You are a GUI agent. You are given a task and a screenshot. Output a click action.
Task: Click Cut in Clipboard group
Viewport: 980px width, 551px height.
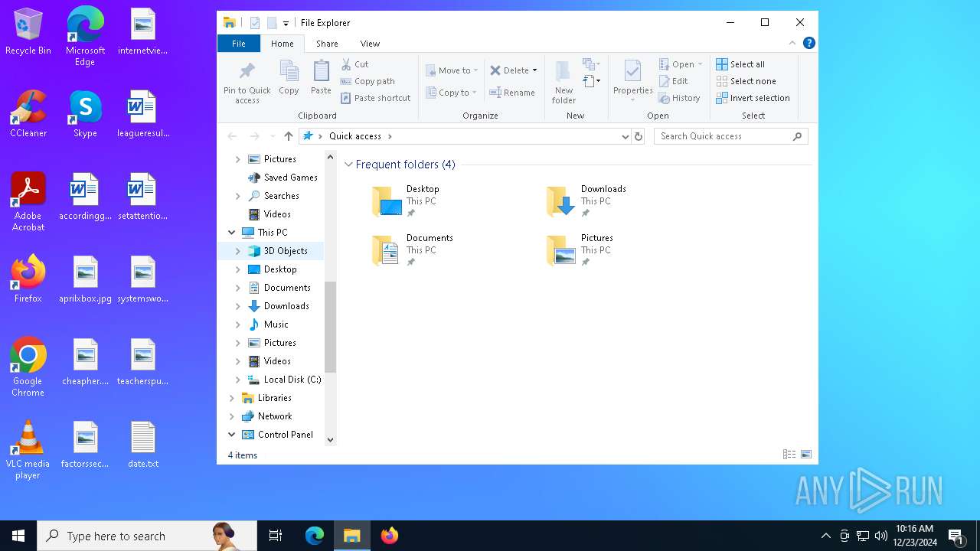click(354, 64)
